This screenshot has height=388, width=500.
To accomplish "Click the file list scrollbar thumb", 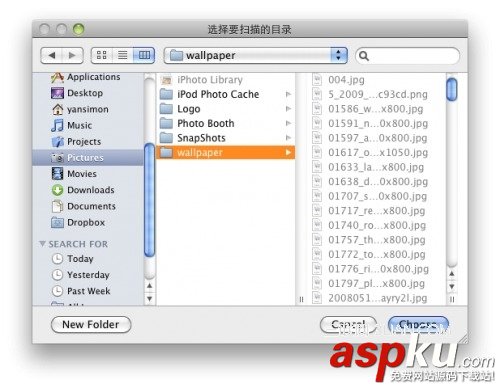I will click(x=452, y=89).
